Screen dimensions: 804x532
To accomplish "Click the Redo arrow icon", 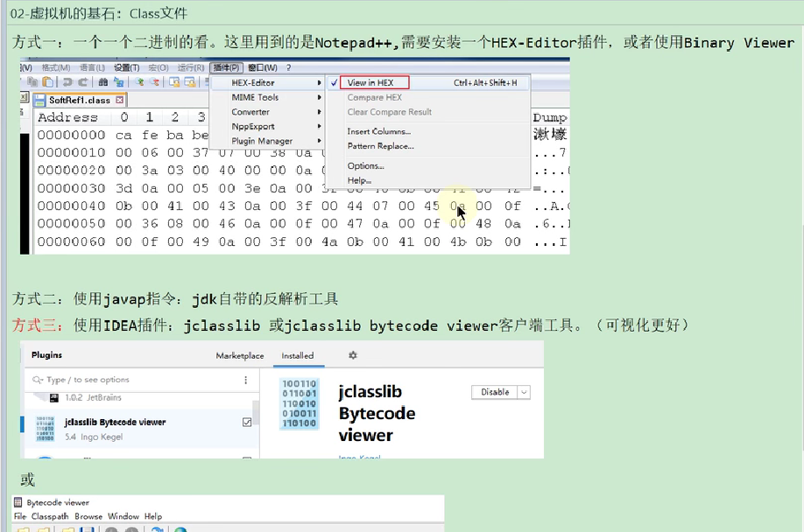I will click(x=83, y=82).
